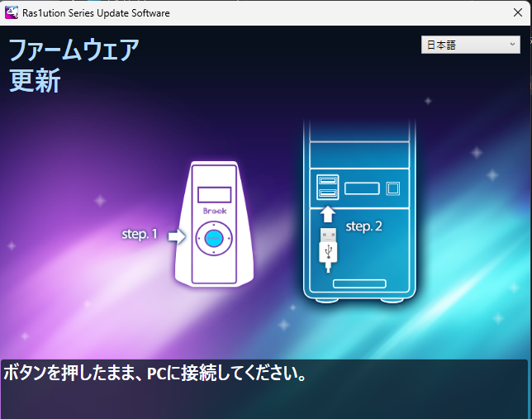Click the display screen on the Brook device
The image size is (532, 419).
214,195
